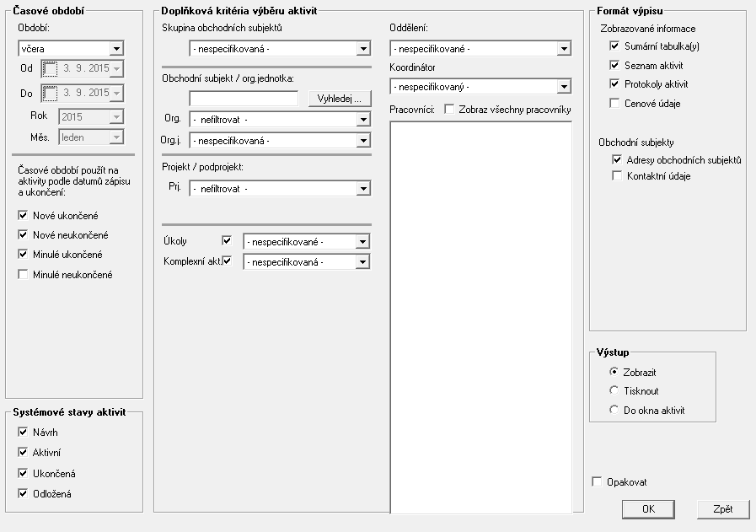Click the Zpět button
Image resolution: width=756 pixels, height=532 pixels.
coord(723,509)
